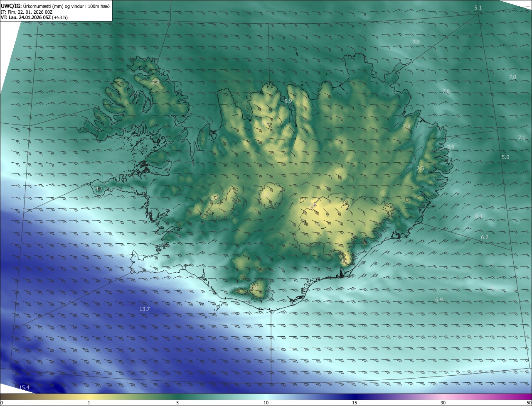Viewport: 532px width, 406px height.
Task: Click the 5.0 value east of Iceland
Action: (505, 157)
